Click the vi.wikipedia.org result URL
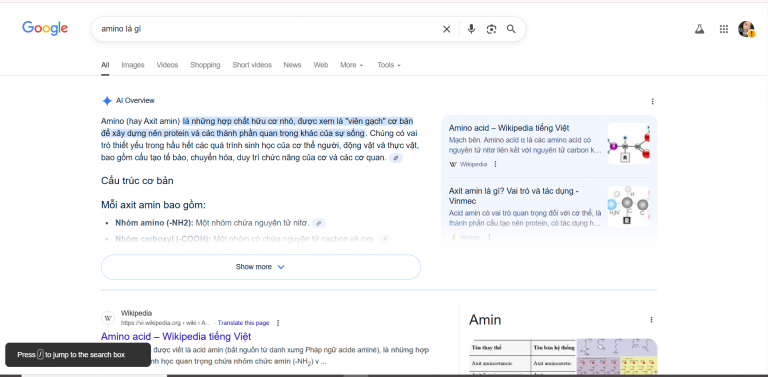The height and width of the screenshot is (377, 768). coord(166,323)
